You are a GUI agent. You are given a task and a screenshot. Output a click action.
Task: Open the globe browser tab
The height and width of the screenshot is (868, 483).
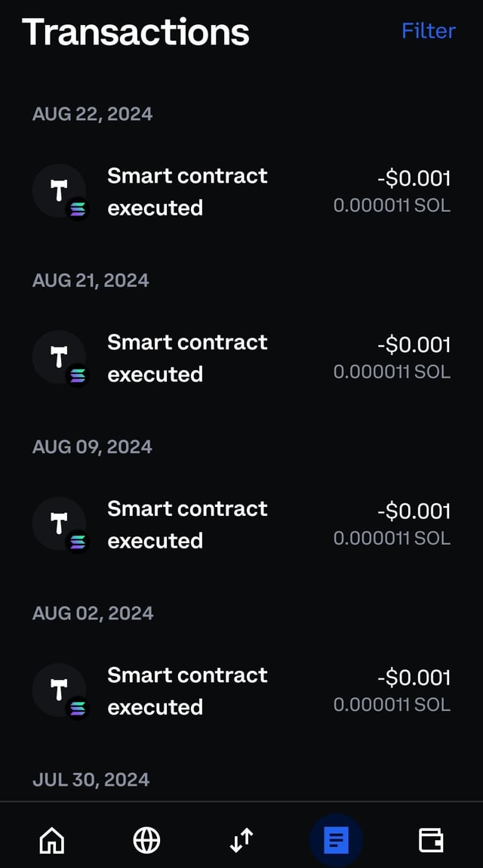pyautogui.click(x=146, y=839)
